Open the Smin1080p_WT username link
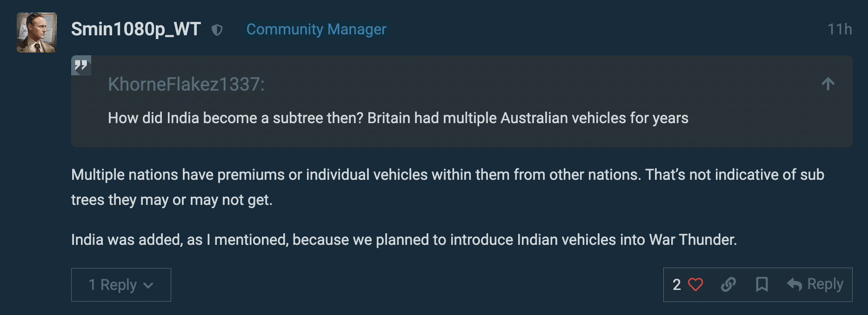 (136, 29)
